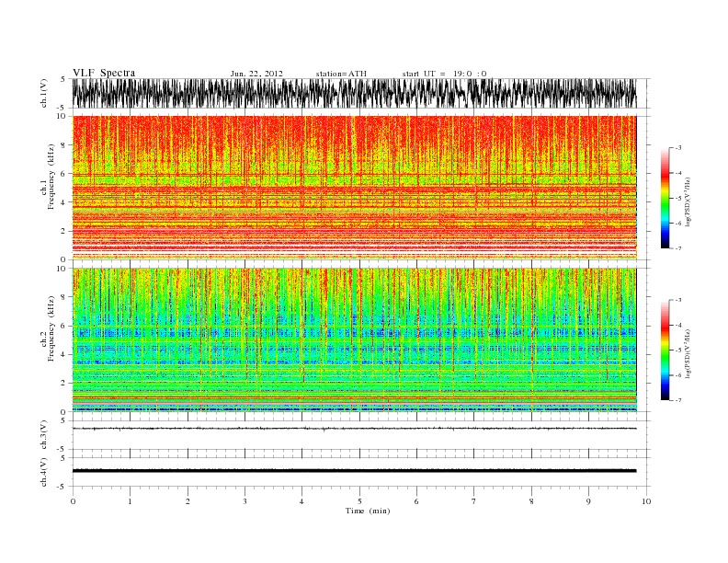This screenshot has height=563, width=728.
Task: Click the flat ch.3 voltage trace
Action: tap(354, 429)
